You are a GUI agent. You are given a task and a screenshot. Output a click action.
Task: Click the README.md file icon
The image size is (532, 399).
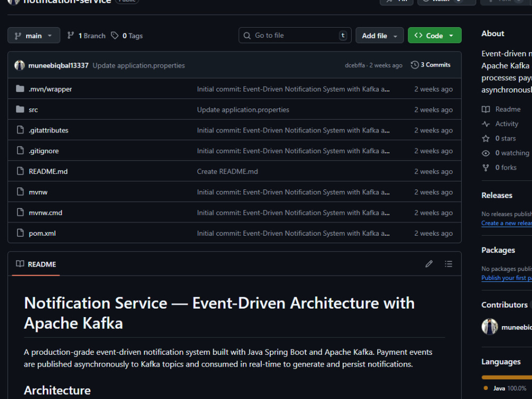(20, 171)
